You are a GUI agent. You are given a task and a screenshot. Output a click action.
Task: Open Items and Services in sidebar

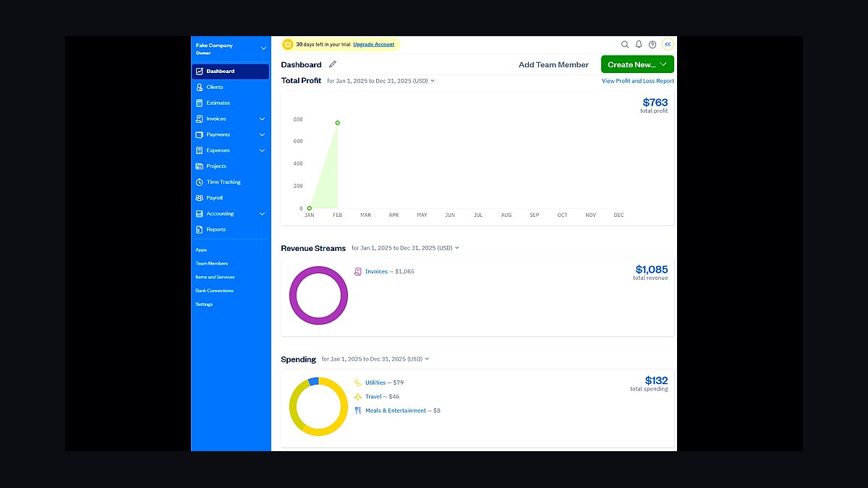click(215, 277)
